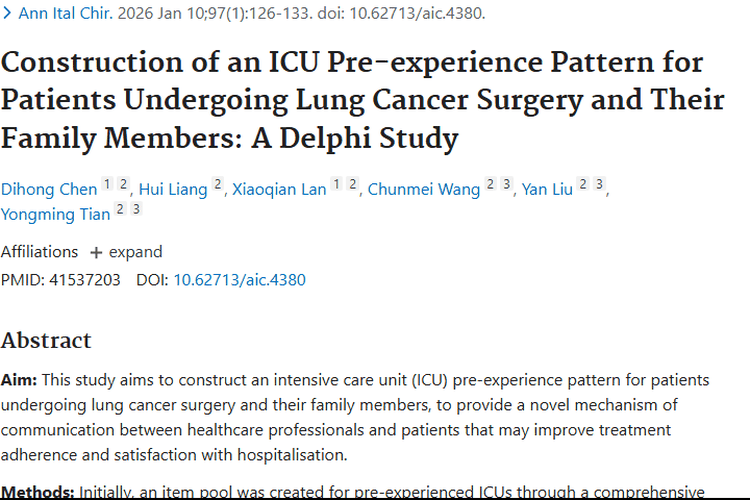This screenshot has width=750, height=500.
Task: Open author Chunmei Wang's link
Action: point(424,189)
